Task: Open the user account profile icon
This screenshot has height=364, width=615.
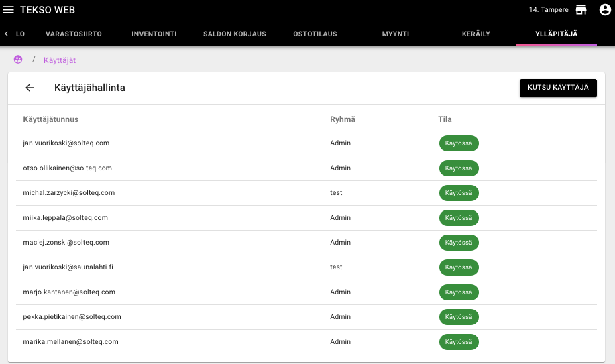Action: point(604,10)
